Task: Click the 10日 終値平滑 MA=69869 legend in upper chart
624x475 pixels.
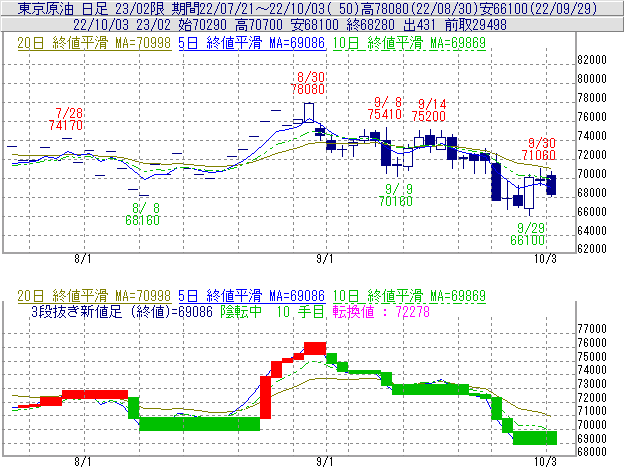Action: coord(409,43)
